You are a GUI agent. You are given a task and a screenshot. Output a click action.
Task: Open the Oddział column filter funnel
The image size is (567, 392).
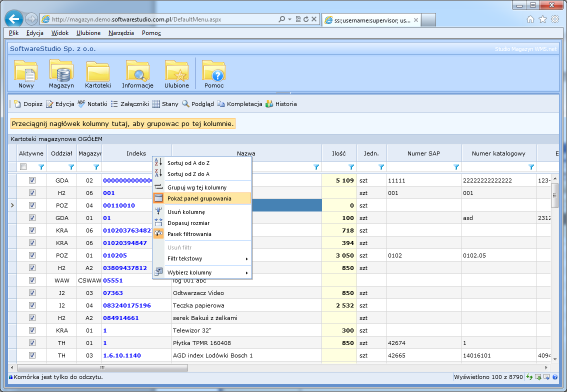click(71, 166)
